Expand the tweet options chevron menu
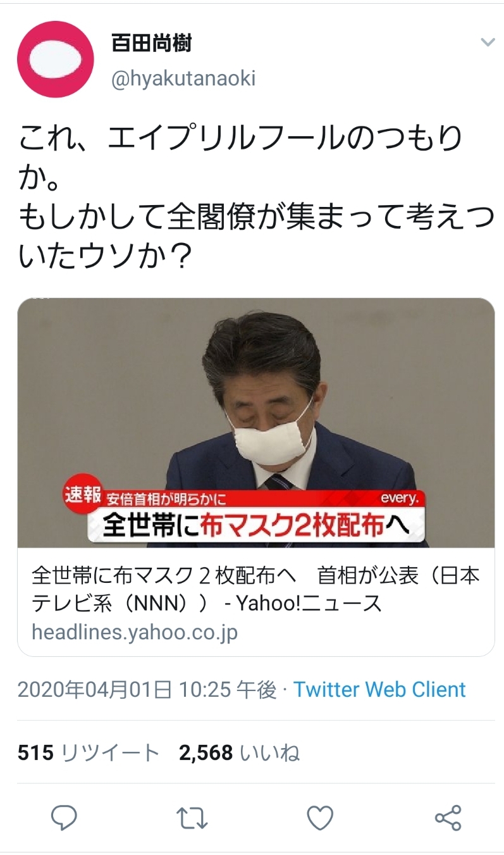The image size is (504, 855). click(x=488, y=43)
